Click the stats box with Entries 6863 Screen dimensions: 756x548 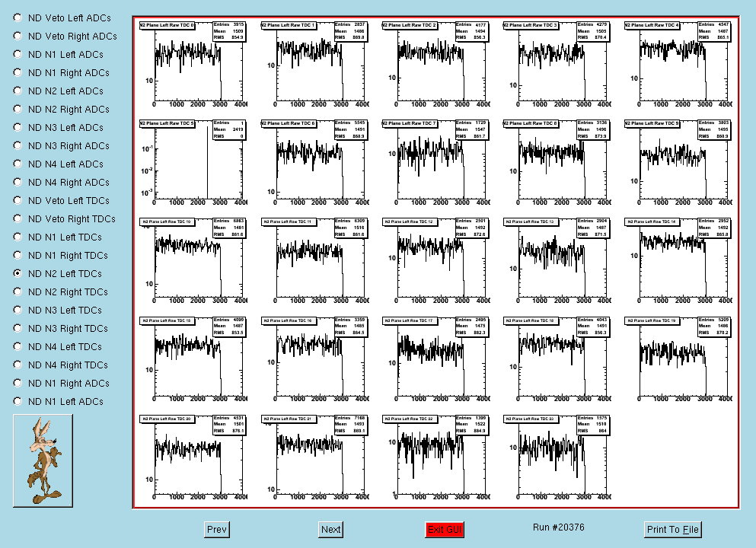coord(229,228)
